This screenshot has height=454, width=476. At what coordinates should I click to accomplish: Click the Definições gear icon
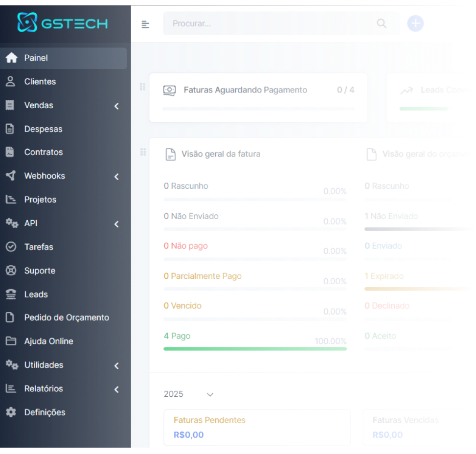[11, 412]
